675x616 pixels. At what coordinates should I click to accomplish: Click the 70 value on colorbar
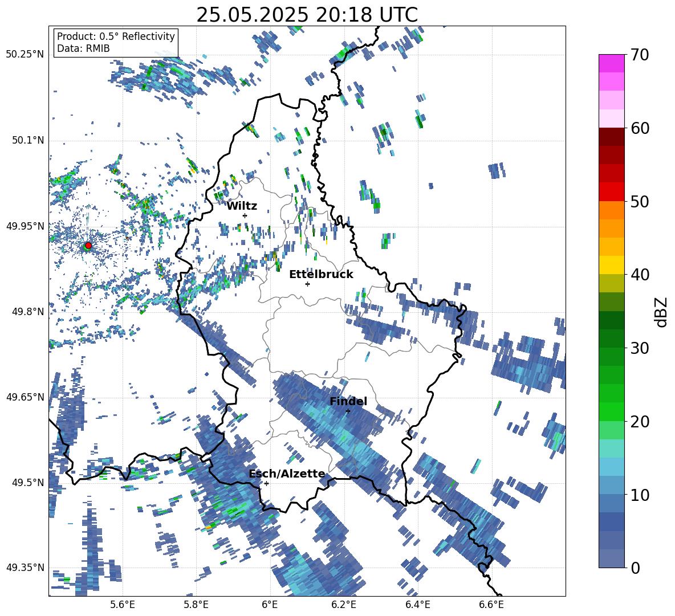click(640, 55)
